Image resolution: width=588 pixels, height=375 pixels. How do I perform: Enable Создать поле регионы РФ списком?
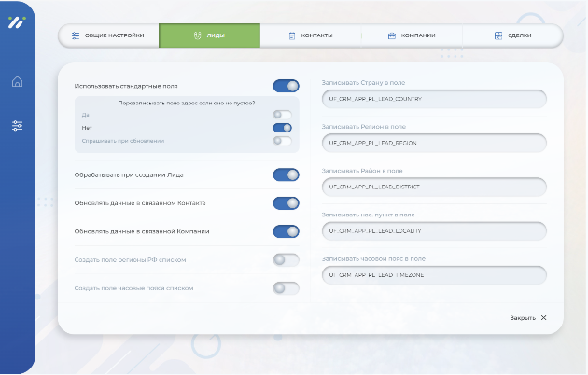pyautogui.click(x=286, y=260)
